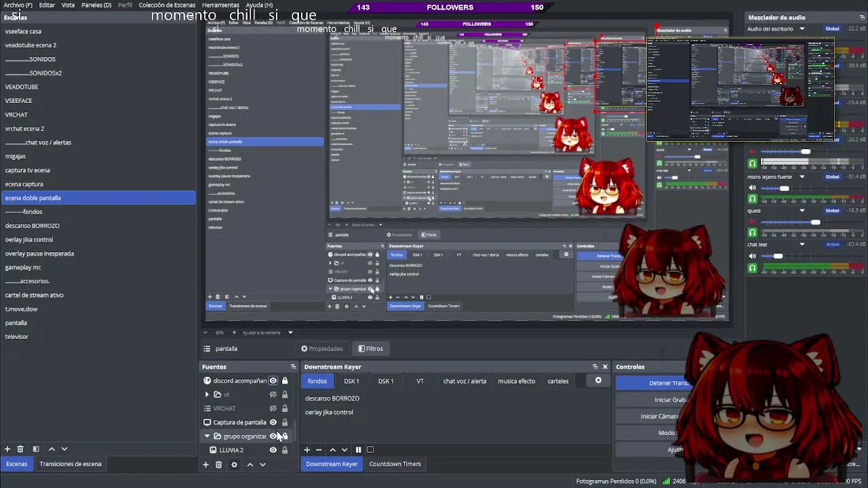Hide the discord acompañan source

click(x=273, y=381)
